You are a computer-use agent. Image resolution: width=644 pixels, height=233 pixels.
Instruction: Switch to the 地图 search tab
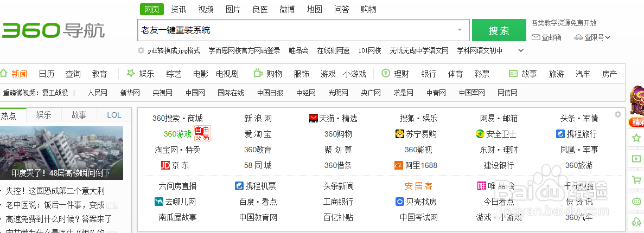click(314, 9)
